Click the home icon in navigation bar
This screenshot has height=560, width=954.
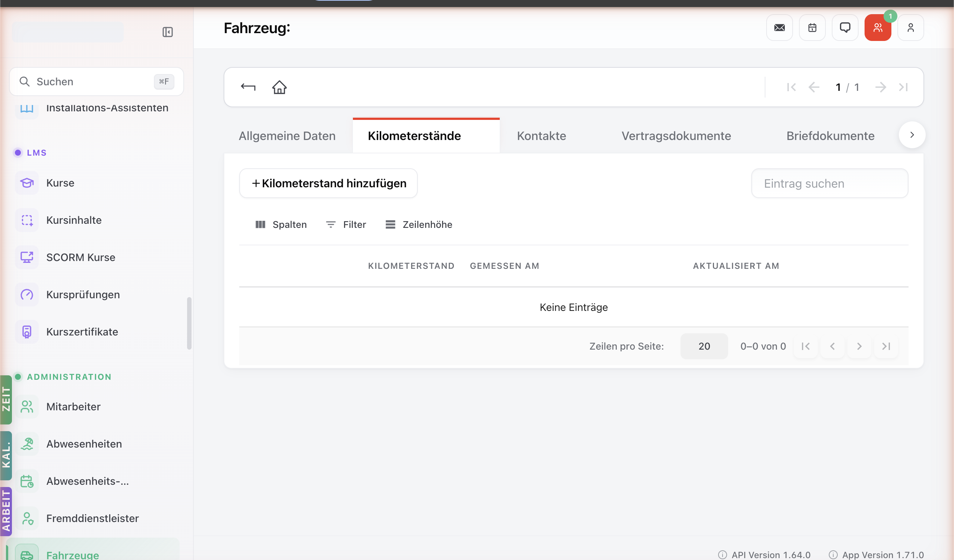pyautogui.click(x=279, y=87)
